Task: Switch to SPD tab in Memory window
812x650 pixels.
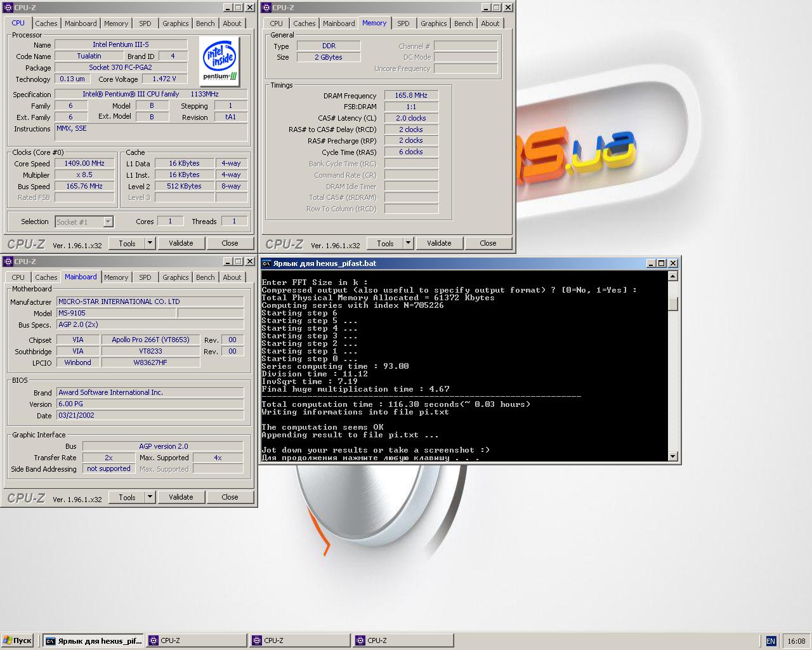Action: coord(403,23)
